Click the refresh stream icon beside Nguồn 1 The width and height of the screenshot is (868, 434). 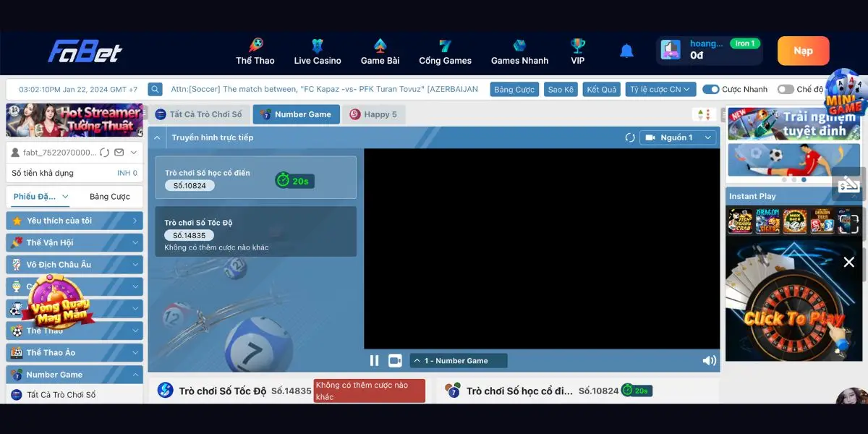(629, 137)
